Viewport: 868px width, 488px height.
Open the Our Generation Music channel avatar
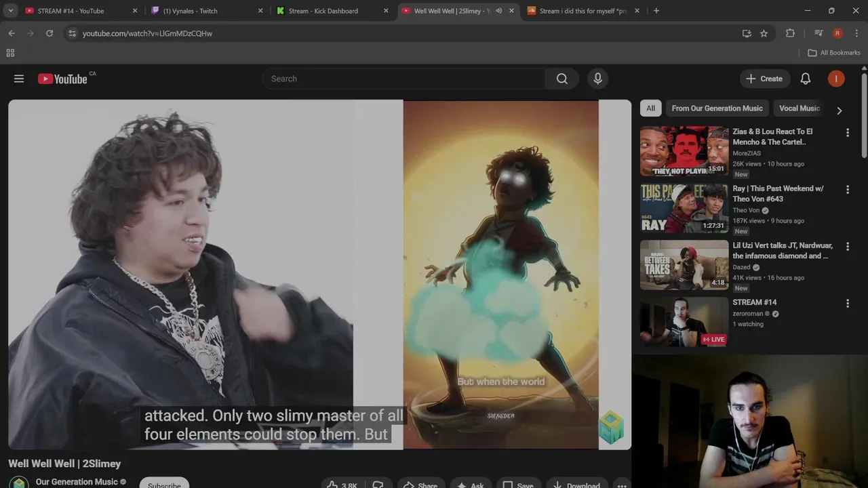pyautogui.click(x=19, y=483)
